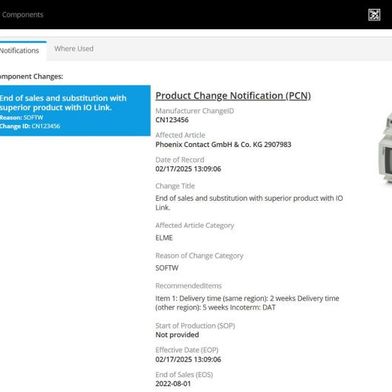Click the 'Date of Record' label
Image resolution: width=392 pixels, height=392 pixels.
point(180,160)
